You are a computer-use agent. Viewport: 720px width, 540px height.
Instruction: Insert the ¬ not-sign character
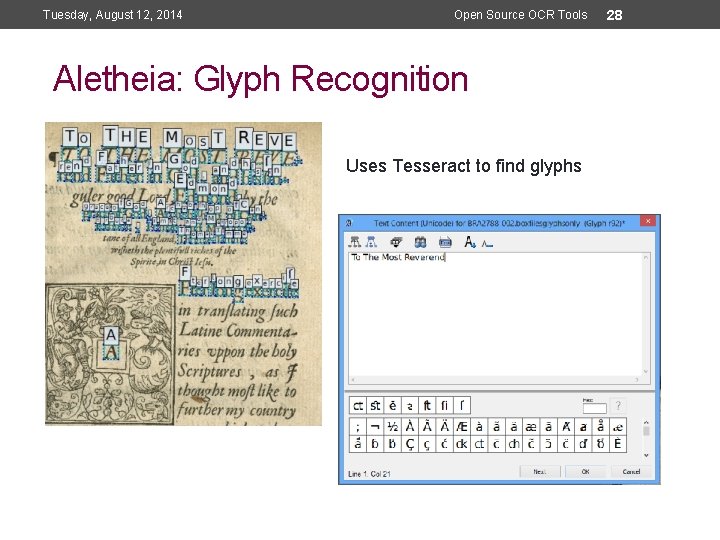(375, 427)
